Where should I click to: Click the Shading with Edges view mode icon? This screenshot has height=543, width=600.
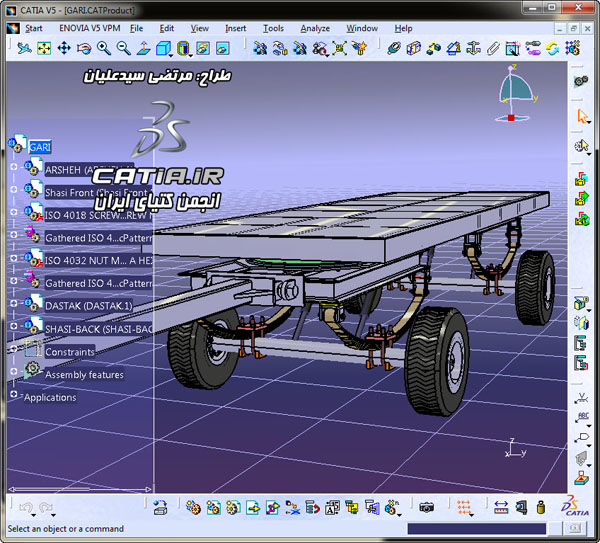coord(183,49)
